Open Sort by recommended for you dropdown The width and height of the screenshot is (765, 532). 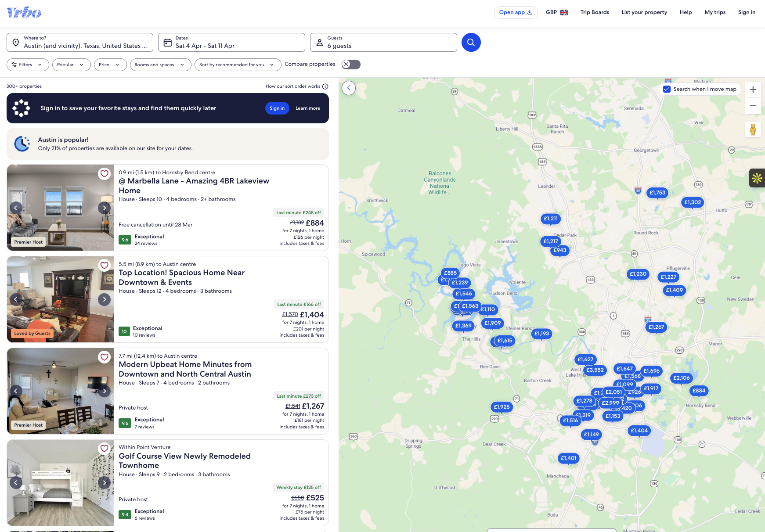(x=237, y=65)
